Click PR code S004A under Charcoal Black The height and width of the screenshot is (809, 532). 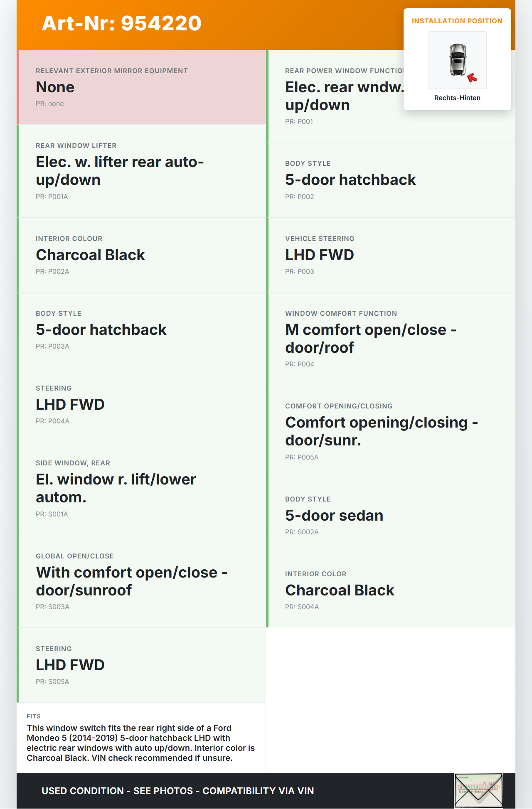[x=302, y=607]
